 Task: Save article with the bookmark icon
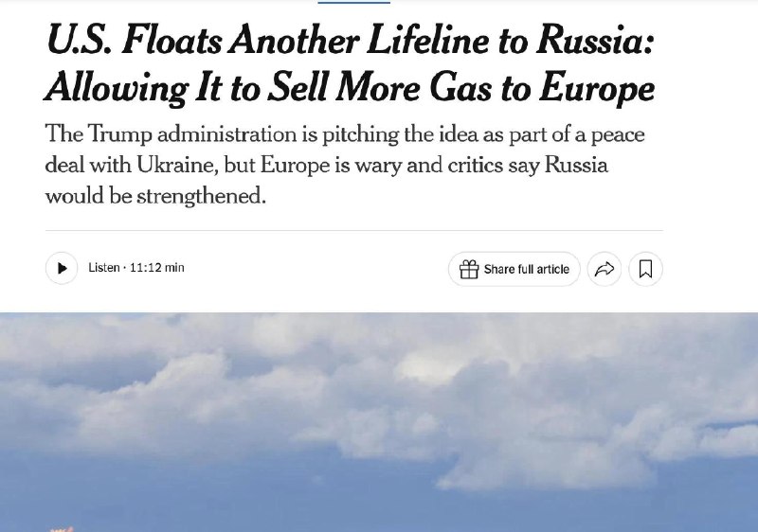pos(645,269)
